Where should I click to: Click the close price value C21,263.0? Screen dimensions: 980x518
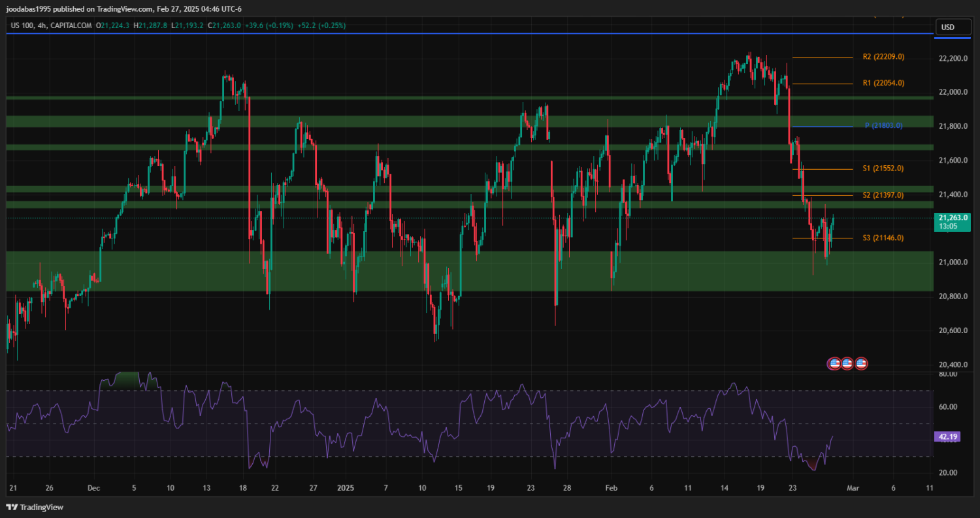click(x=224, y=25)
